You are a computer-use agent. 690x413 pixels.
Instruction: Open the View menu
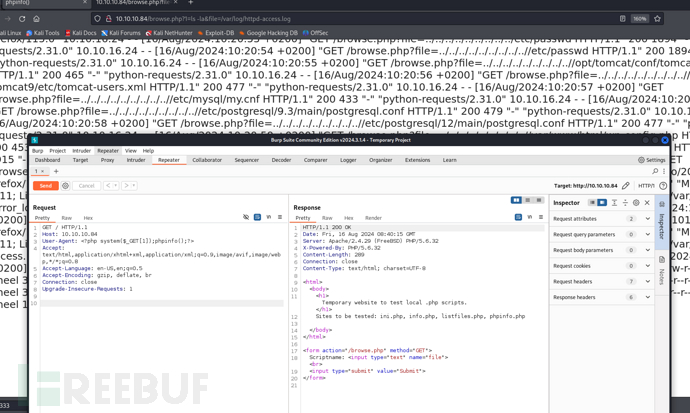click(131, 150)
